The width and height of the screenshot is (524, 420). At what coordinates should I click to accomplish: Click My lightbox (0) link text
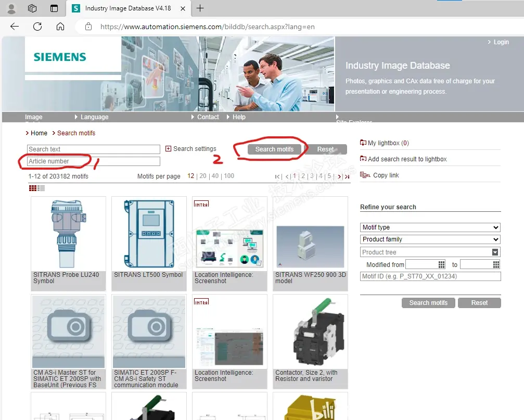(x=388, y=143)
